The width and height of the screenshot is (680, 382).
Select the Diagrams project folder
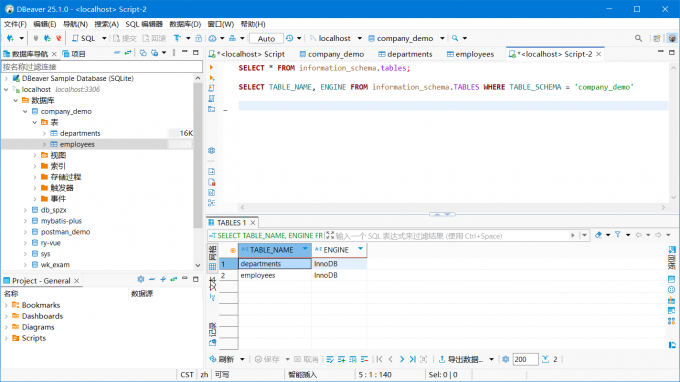[x=38, y=327]
